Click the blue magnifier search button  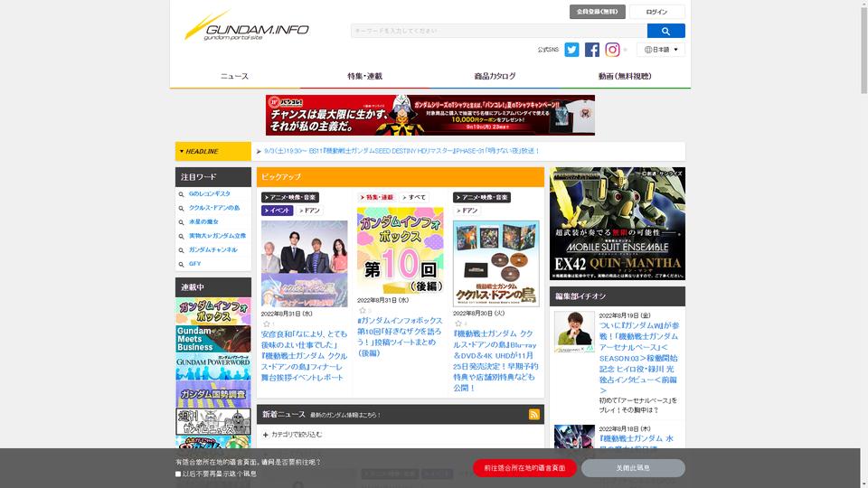[665, 31]
